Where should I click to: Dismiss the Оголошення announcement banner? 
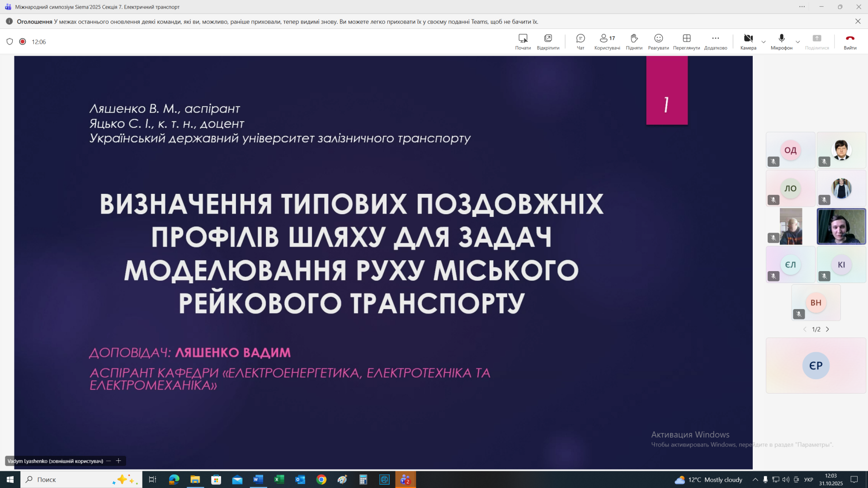858,21
